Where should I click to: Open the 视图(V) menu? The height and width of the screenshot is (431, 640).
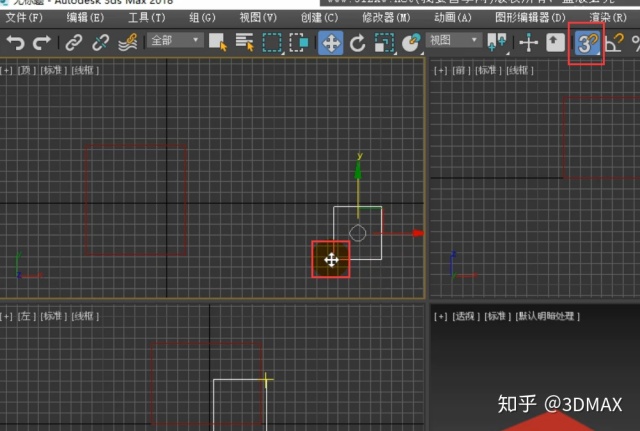coord(258,18)
